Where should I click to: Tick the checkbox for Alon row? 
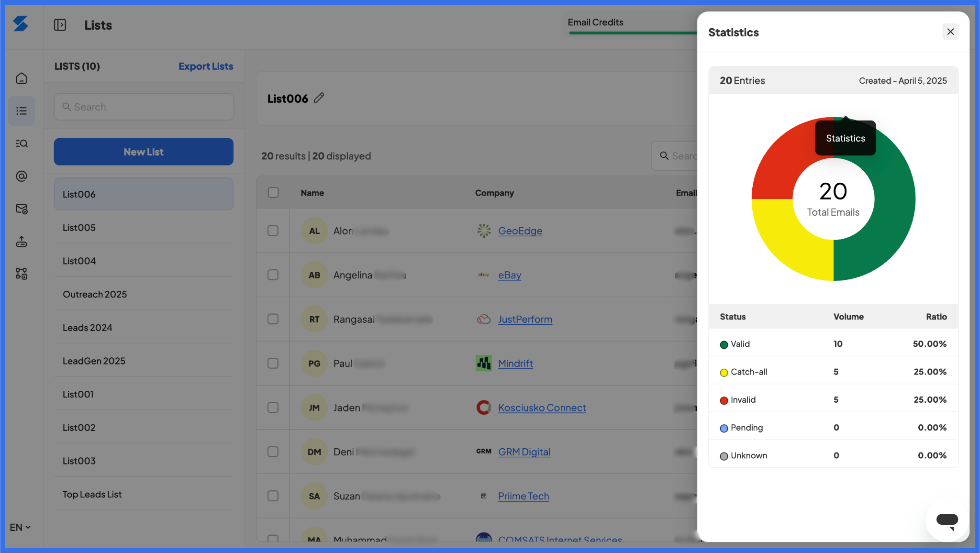pyautogui.click(x=273, y=231)
